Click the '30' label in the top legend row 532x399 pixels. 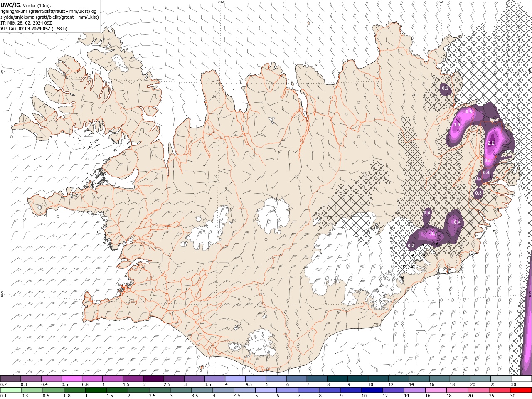(513, 384)
